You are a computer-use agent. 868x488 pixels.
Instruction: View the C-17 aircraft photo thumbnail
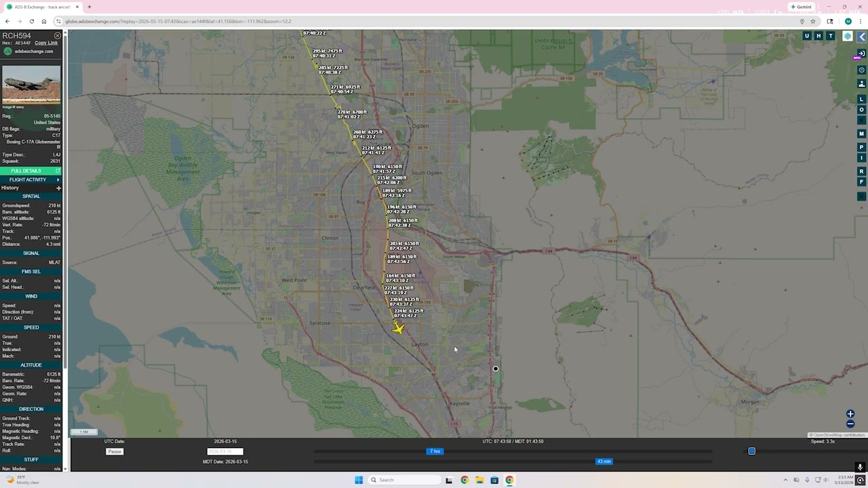(x=31, y=85)
